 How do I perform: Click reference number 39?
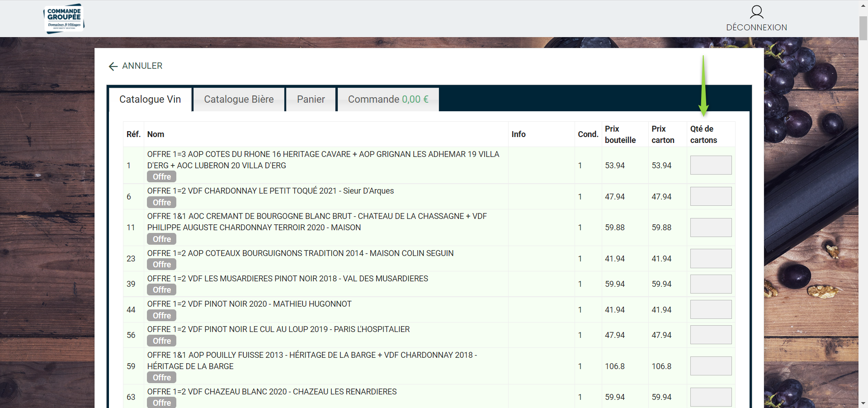(x=131, y=284)
